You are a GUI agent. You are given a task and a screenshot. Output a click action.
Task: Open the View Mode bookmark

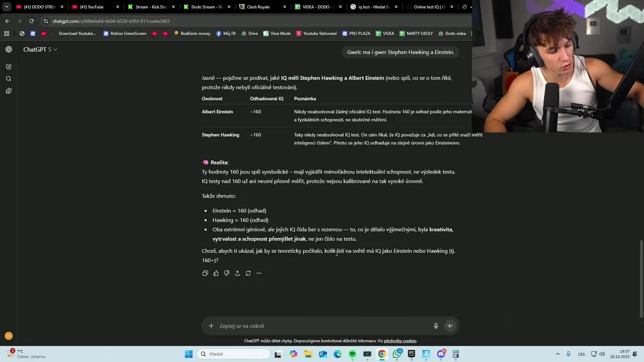277,33
